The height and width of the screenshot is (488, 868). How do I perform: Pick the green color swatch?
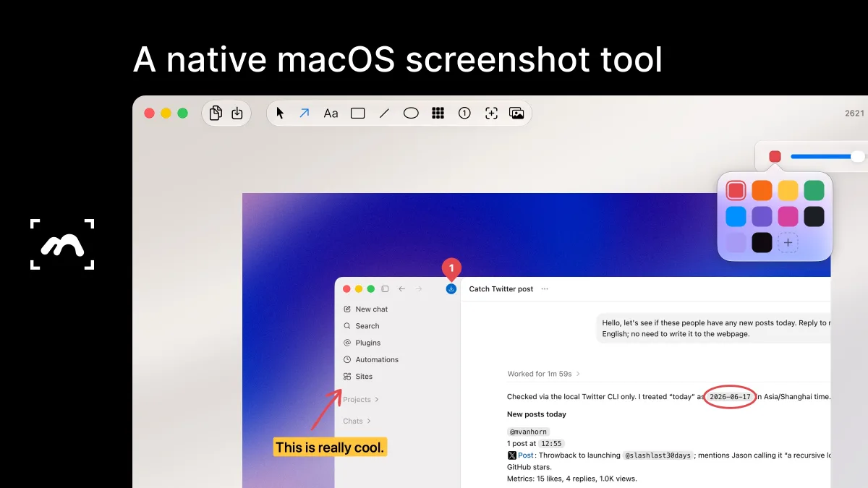tap(814, 190)
